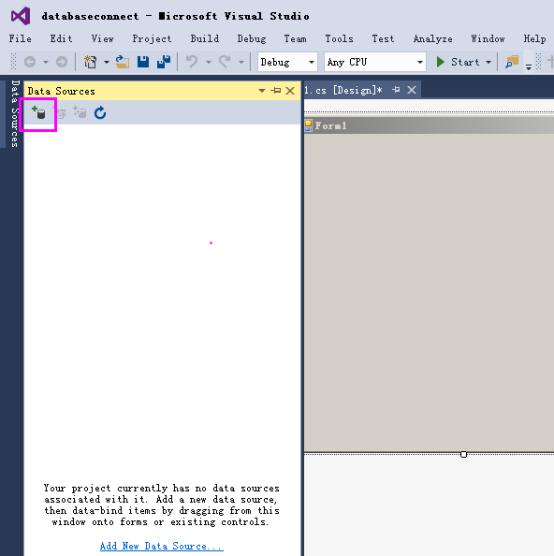Open the Build menu
The width and height of the screenshot is (554, 556).
pos(205,38)
